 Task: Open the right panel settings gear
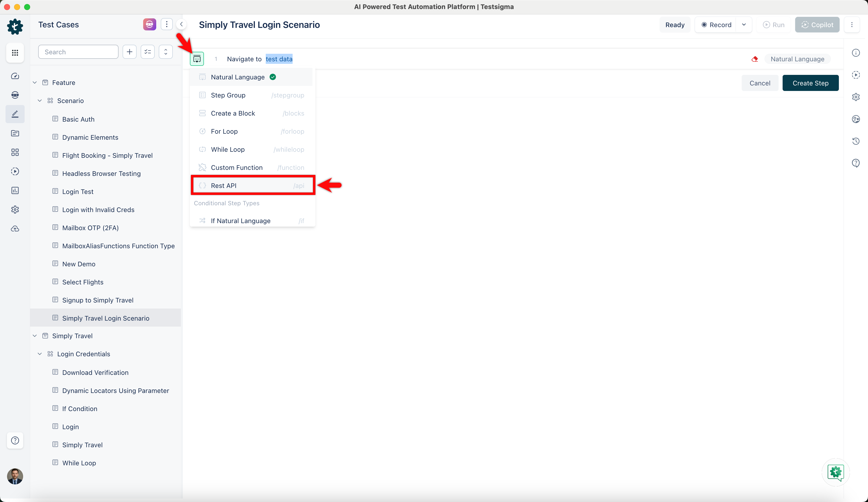pyautogui.click(x=856, y=97)
